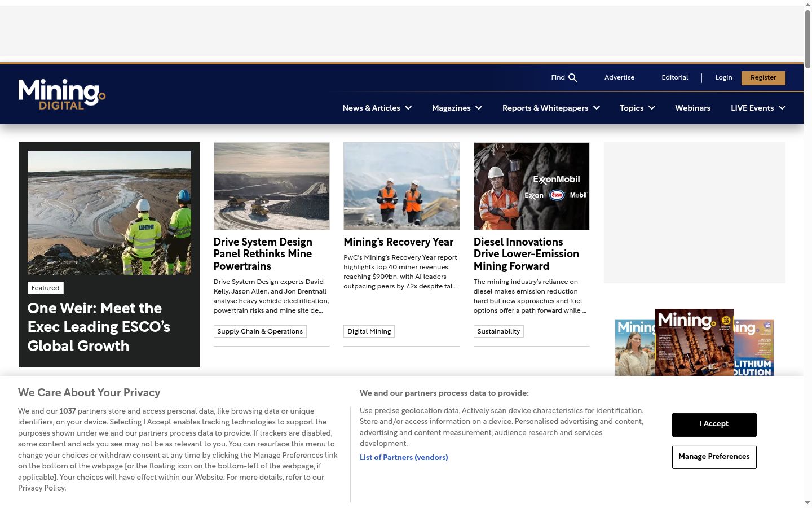Click the Drive System Design experts summary
812x508 pixels.
[x=271, y=296]
